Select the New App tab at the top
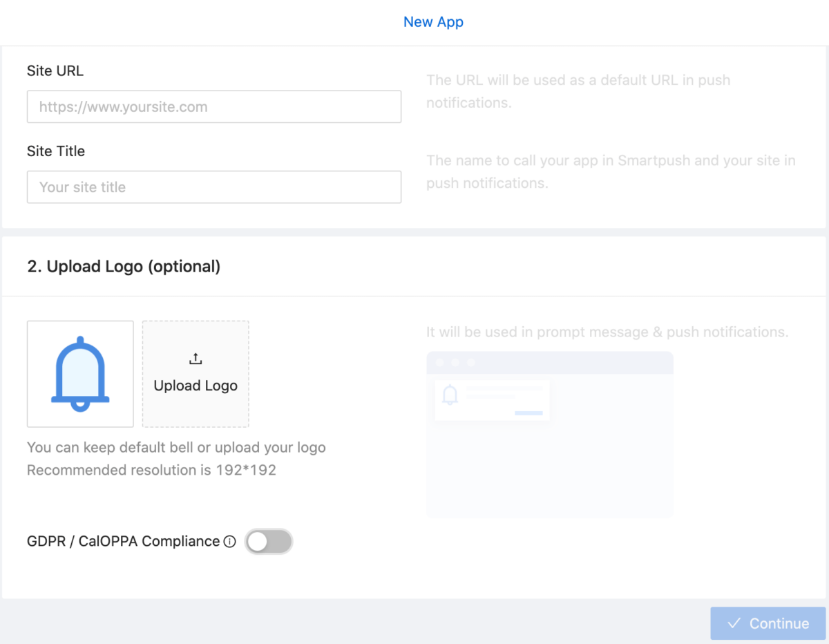The height and width of the screenshot is (644, 829). (433, 21)
